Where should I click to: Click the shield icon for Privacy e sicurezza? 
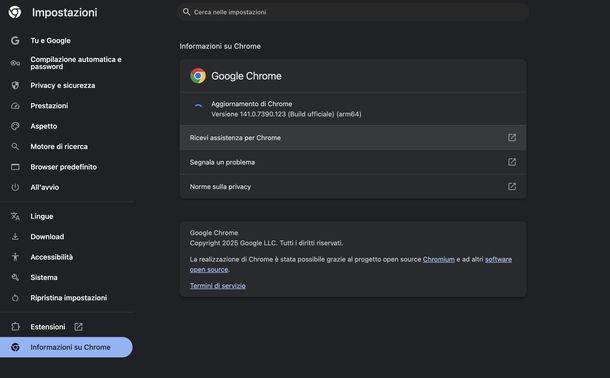point(15,85)
